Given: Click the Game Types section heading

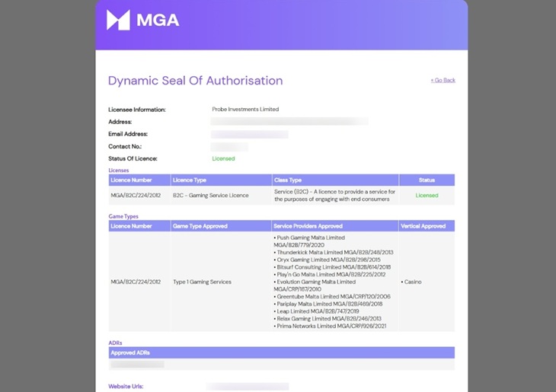Looking at the screenshot, I should pyautogui.click(x=123, y=216).
